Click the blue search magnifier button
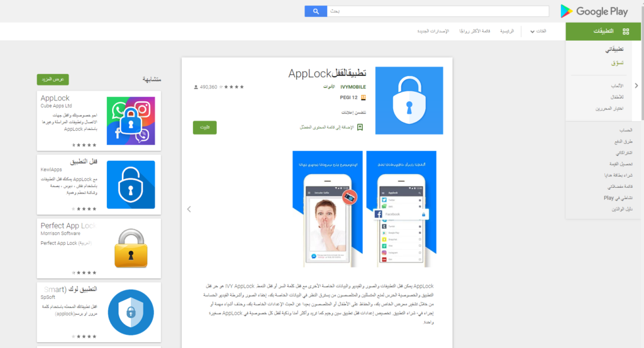The width and height of the screenshot is (644, 348). pos(316,11)
